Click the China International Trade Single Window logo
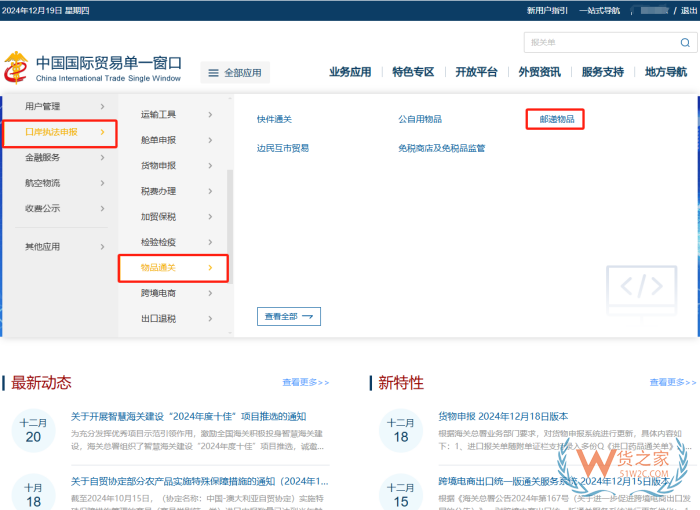This screenshot has height=510, width=700. click(93, 68)
